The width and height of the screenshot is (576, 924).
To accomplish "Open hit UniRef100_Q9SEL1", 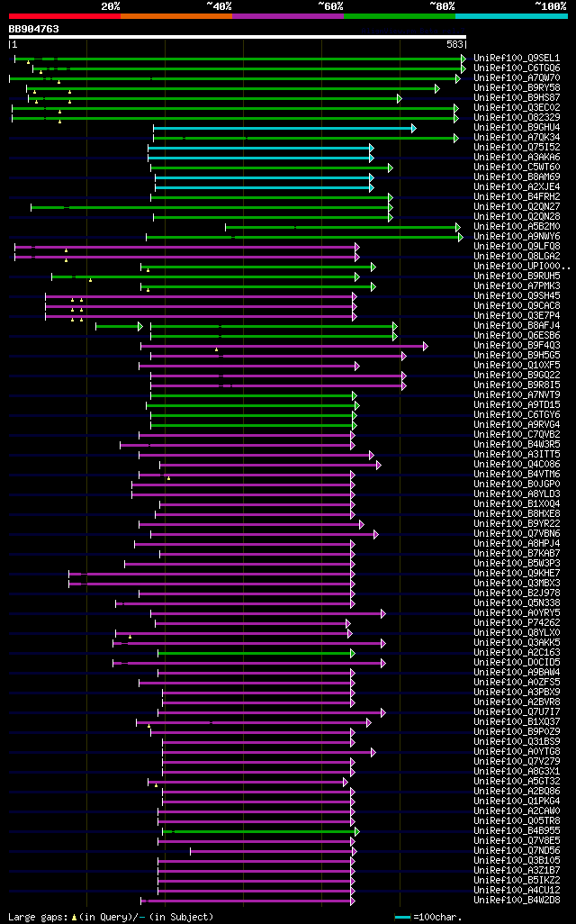I will pyautogui.click(x=517, y=59).
